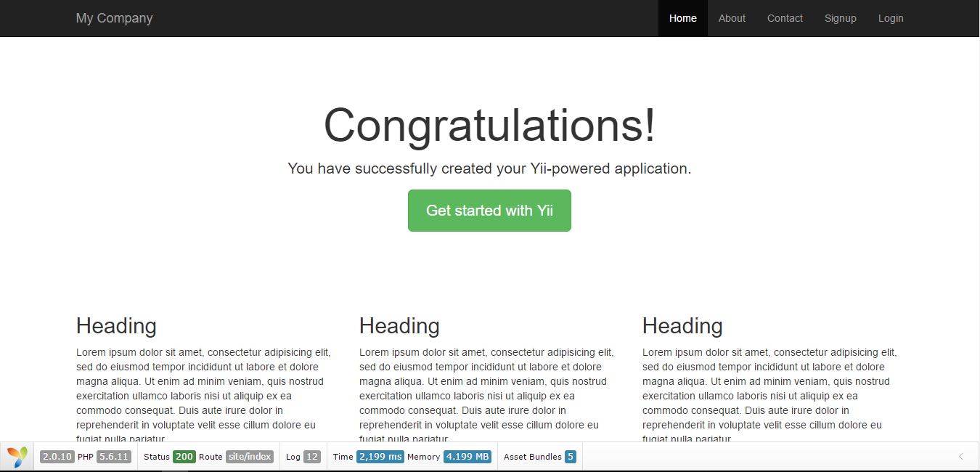
Task: Open the Yii version 2.0.10 badge
Action: [57, 457]
